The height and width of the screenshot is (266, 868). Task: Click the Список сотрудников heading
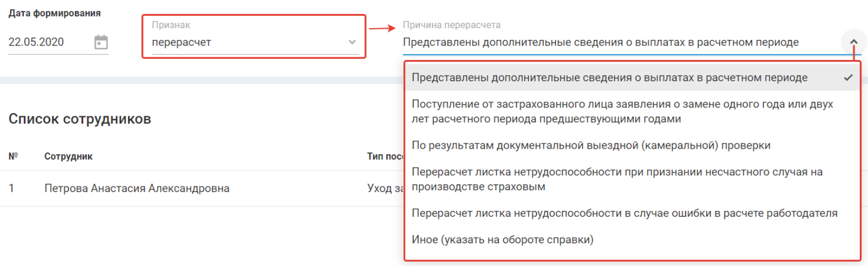tap(80, 119)
